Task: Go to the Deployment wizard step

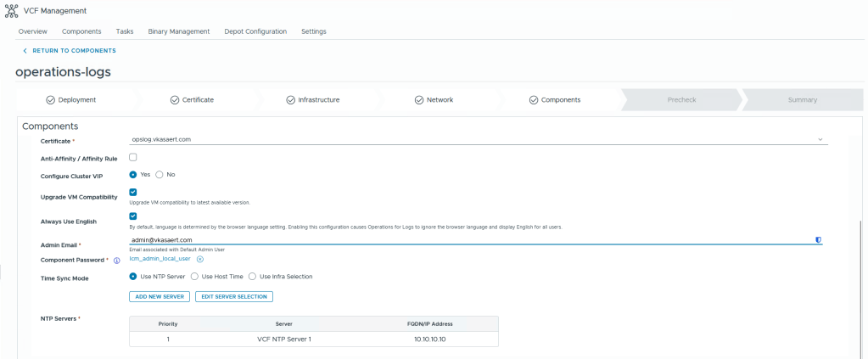Action: (70, 99)
